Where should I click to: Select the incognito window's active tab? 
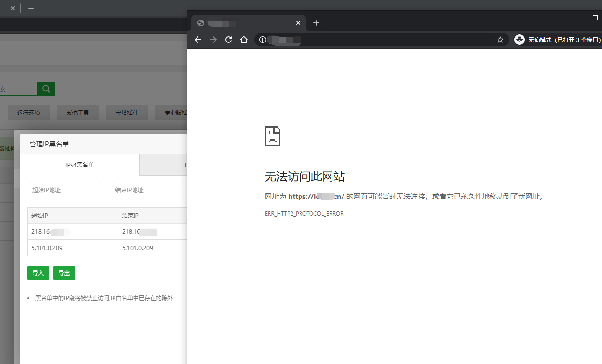tap(249, 23)
